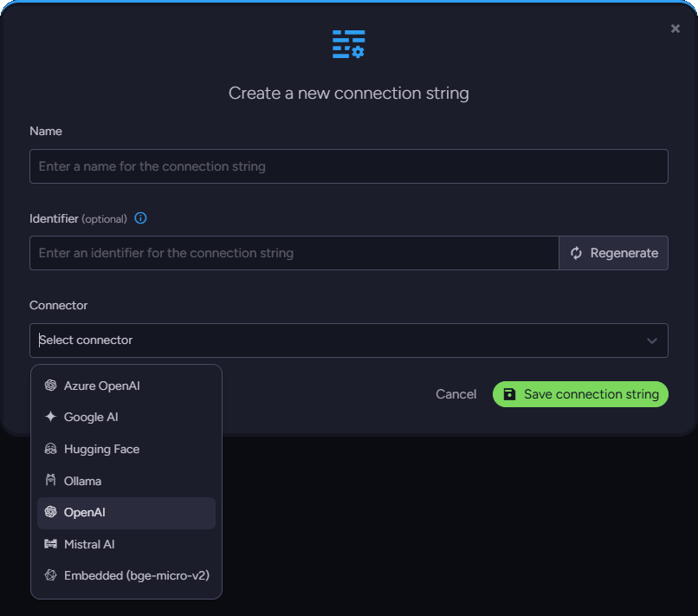The image size is (698, 616).
Task: Open the Identifier info tooltip icon
Action: point(140,218)
